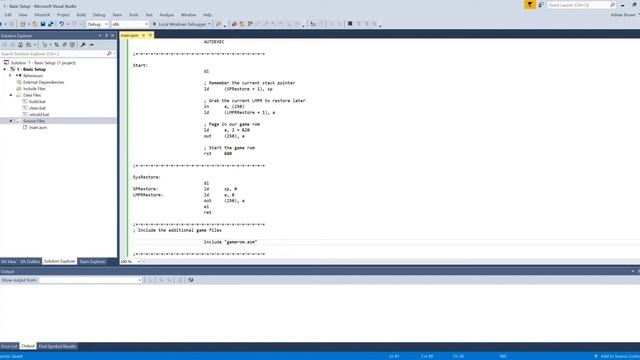The height and width of the screenshot is (360, 640).
Task: Select build.bat in Solution Explorer
Action: pos(37,102)
